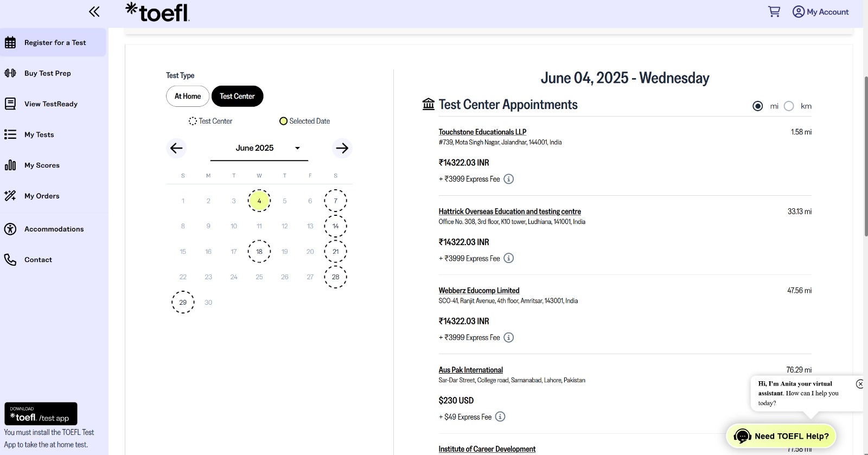Show Express Fee info for Touchstone Educationals
This screenshot has height=455, width=868.
(x=508, y=179)
